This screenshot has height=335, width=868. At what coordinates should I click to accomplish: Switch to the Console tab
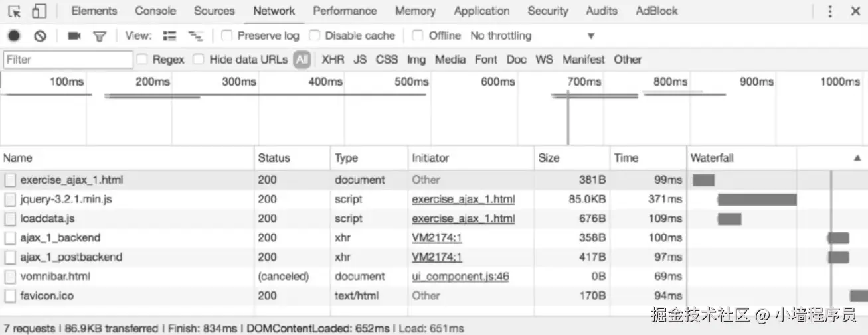[x=155, y=11]
